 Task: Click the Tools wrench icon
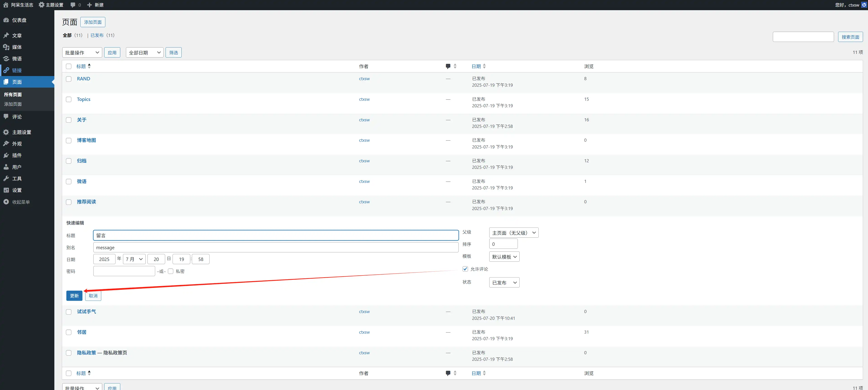pyautogui.click(x=6, y=179)
